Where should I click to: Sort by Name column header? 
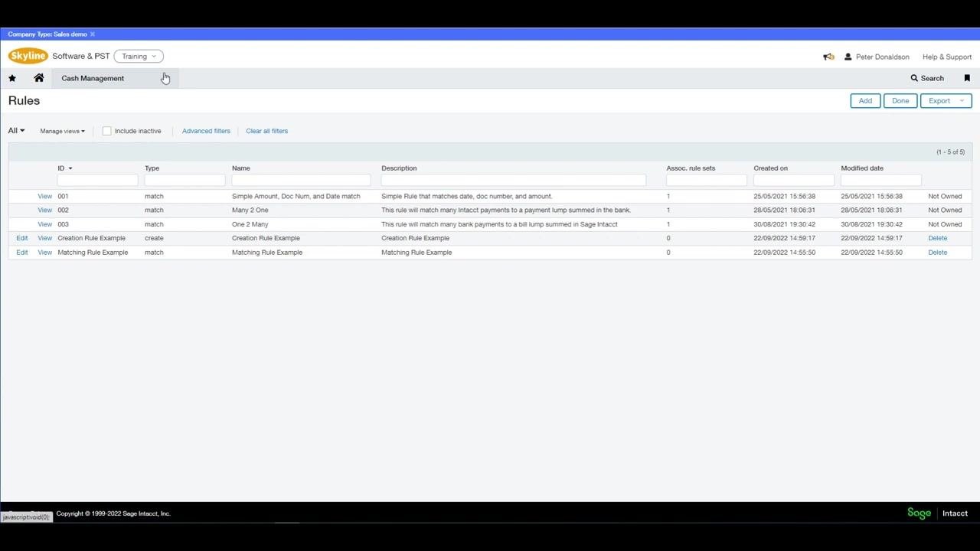point(241,168)
